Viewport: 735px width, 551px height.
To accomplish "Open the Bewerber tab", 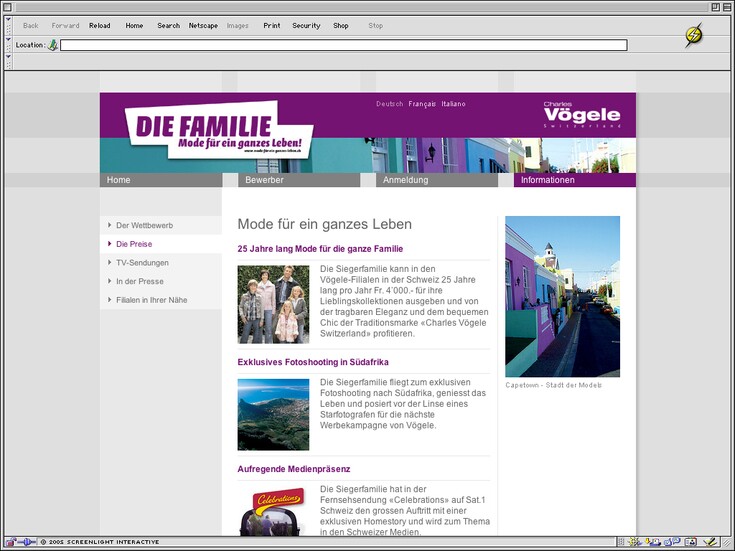I will point(299,180).
